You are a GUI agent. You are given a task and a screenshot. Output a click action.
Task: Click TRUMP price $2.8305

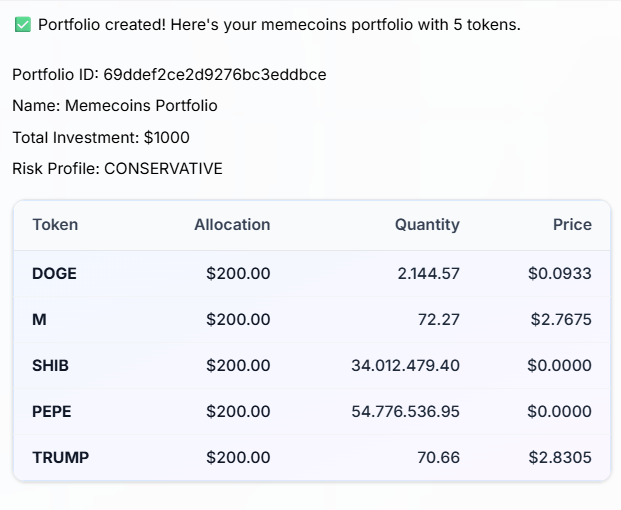560,457
